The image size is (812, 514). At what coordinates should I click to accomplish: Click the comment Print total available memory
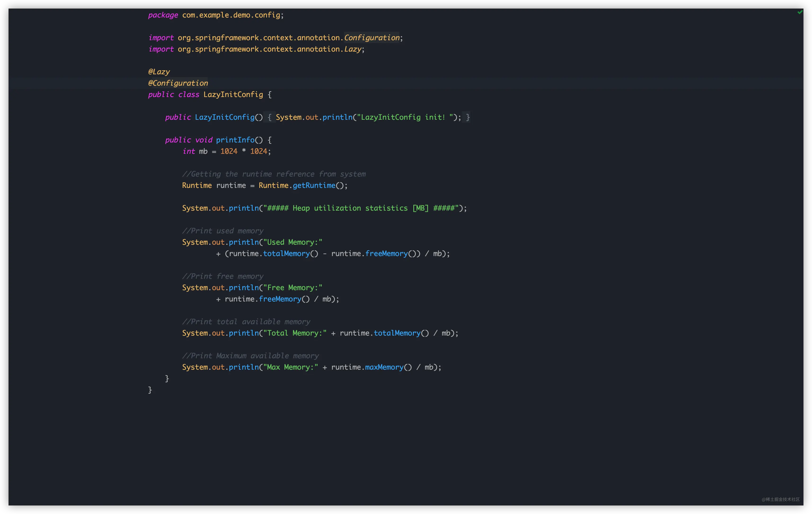pyautogui.click(x=246, y=322)
